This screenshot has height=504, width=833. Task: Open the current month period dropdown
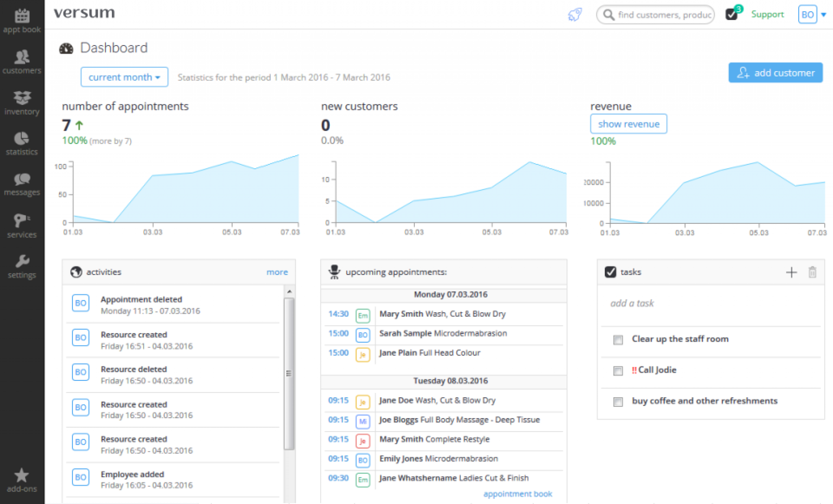click(x=124, y=77)
